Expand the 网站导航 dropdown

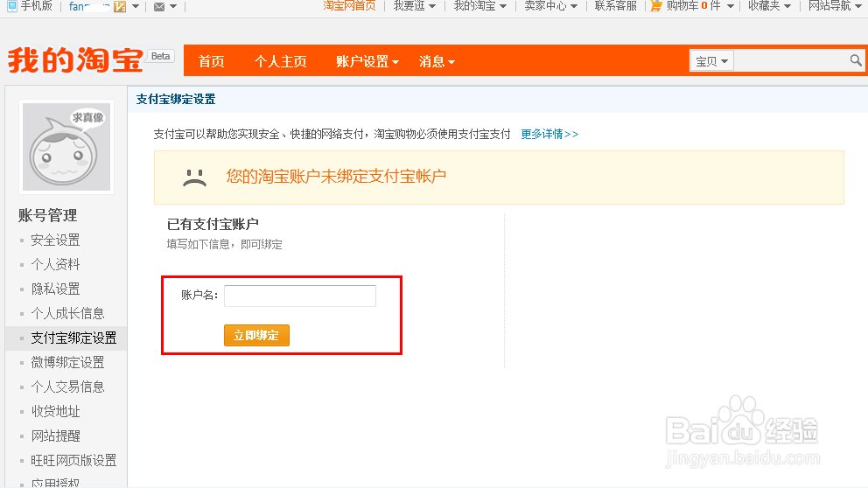pyautogui.click(x=835, y=6)
